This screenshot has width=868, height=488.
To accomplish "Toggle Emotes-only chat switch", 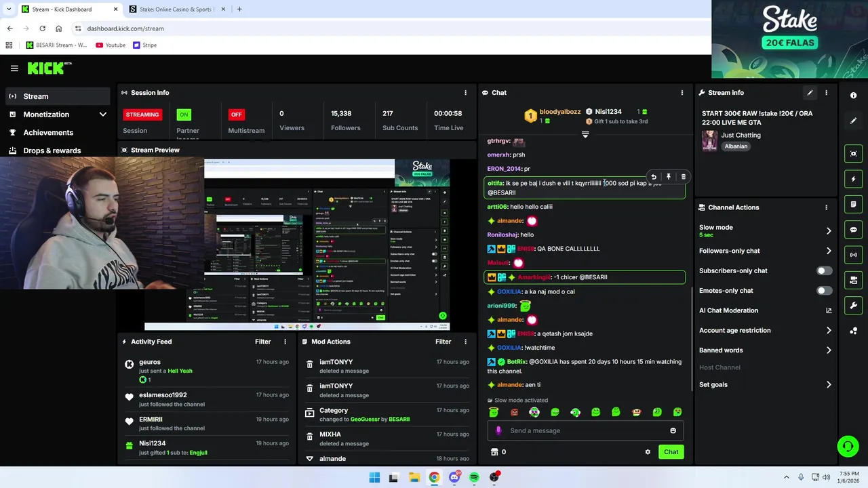I will click(824, 291).
